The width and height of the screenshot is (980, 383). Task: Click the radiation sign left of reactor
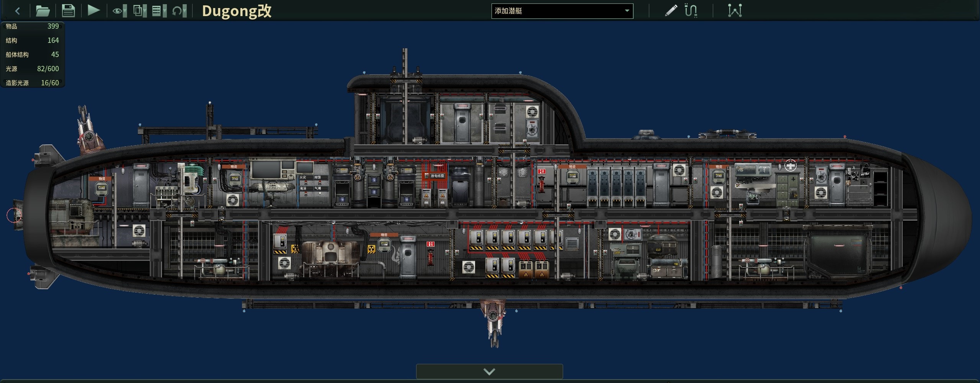[295, 249]
